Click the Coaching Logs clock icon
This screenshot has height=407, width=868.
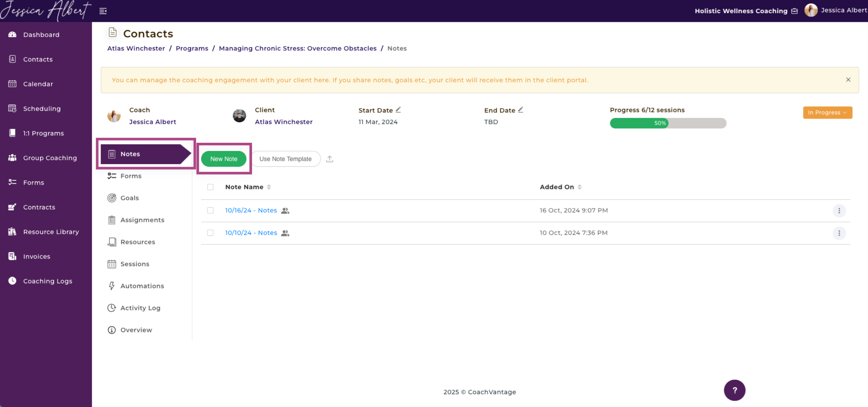click(x=13, y=281)
